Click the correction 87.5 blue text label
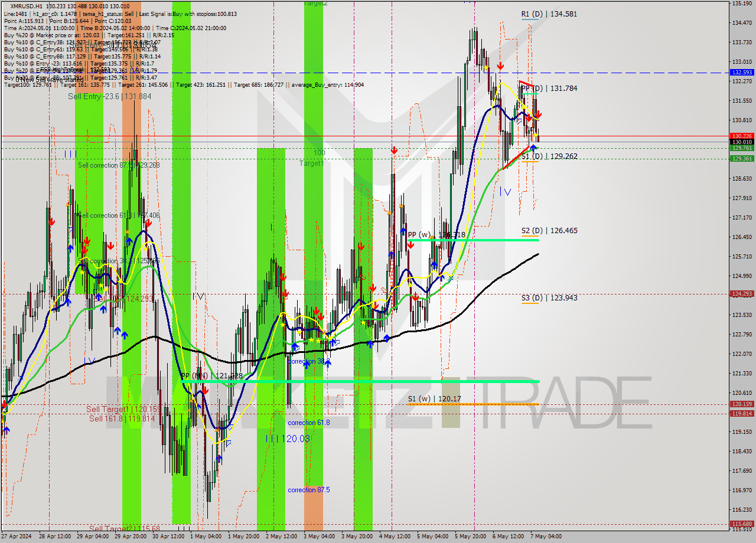Viewport: 756px width, 543px height. (309, 489)
